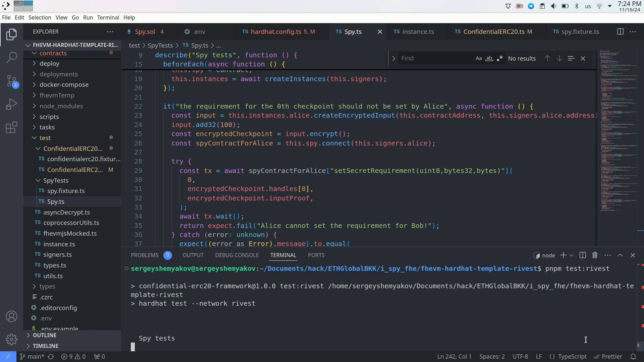Switch to the Spy.sol tab
Screen dimensions: 644x362
145,32
